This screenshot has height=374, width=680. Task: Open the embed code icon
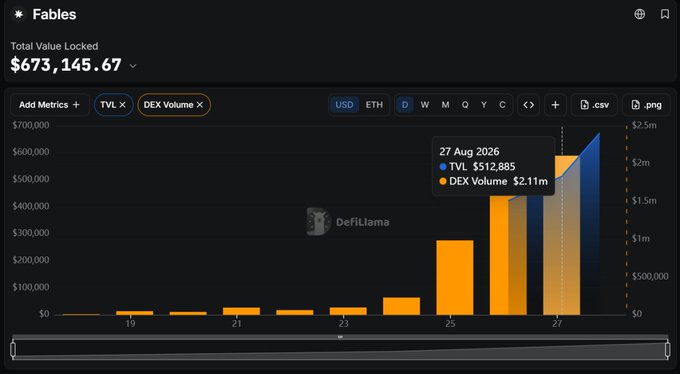coord(528,105)
